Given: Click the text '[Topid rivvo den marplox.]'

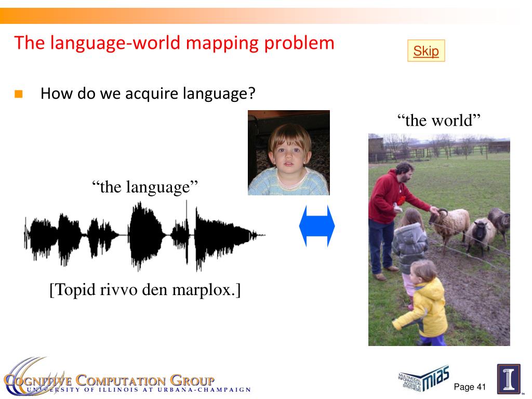Looking at the screenshot, I should [145, 290].
